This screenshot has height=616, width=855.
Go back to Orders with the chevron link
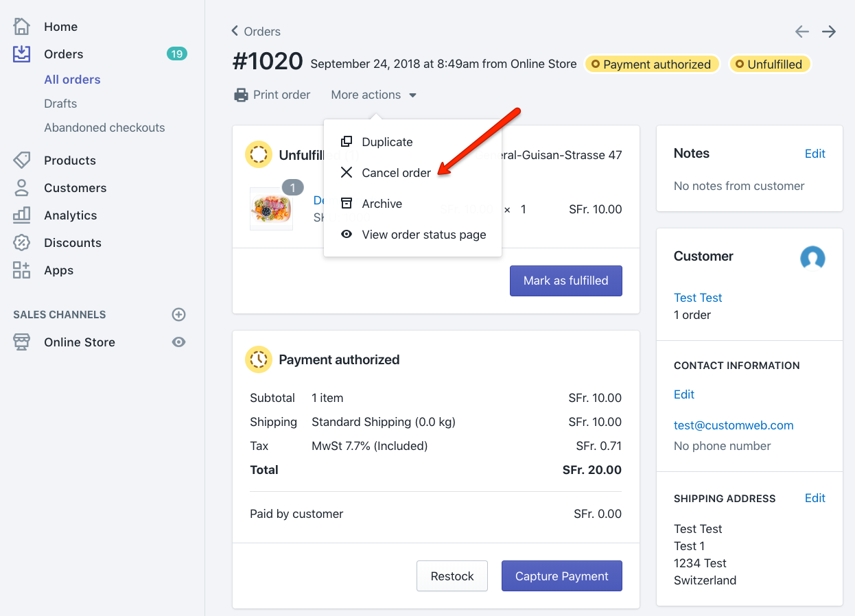[x=256, y=32]
